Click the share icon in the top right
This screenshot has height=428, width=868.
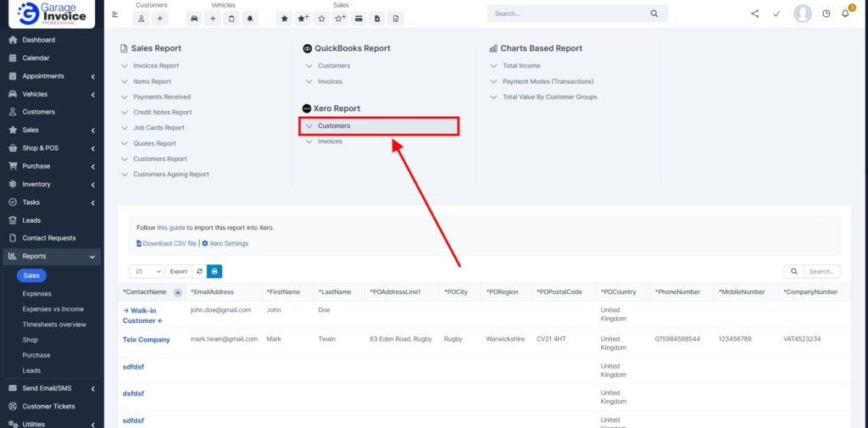pyautogui.click(x=755, y=14)
